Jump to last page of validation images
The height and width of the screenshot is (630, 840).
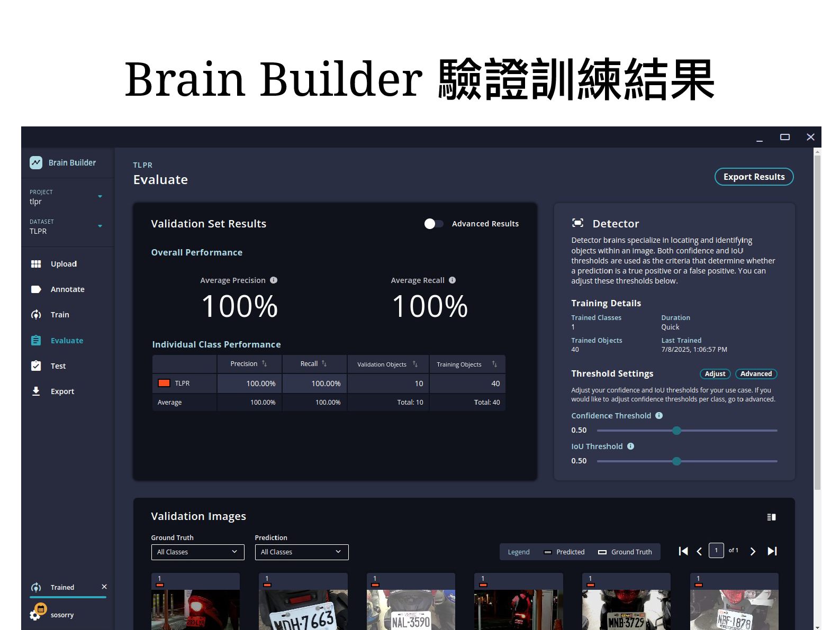[772, 551]
